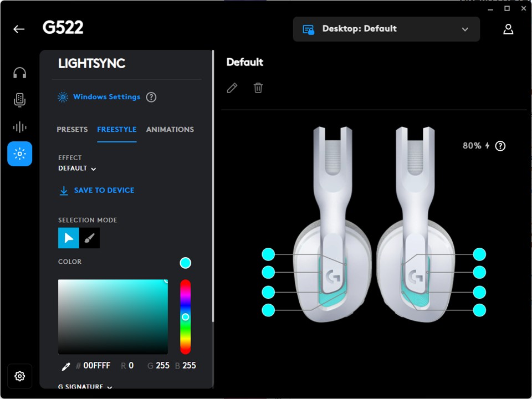Delete the Default profile with trash icon
The width and height of the screenshot is (532, 399).
(258, 88)
